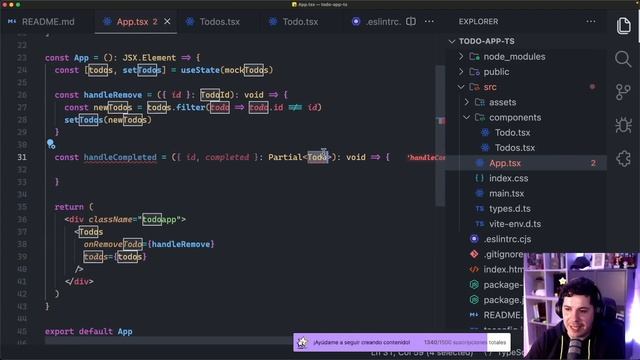Click the streamer webcam overlay
This screenshot has width=640, height=360.
(x=581, y=306)
